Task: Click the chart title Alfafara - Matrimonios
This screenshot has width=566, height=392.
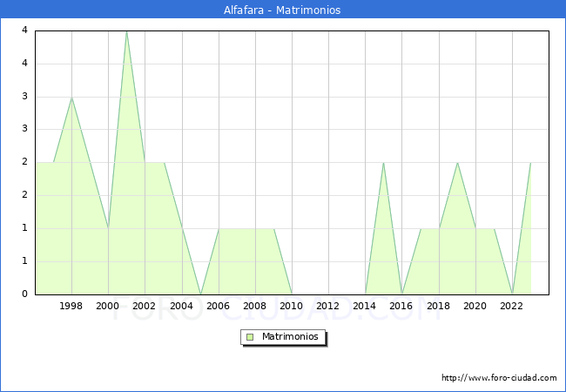Action: tap(282, 10)
